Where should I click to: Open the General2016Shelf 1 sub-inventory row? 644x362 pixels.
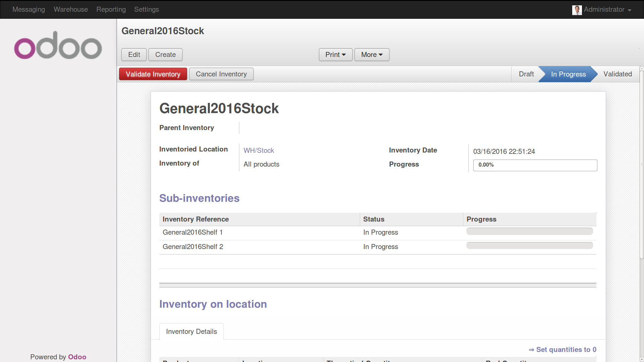[193, 232]
